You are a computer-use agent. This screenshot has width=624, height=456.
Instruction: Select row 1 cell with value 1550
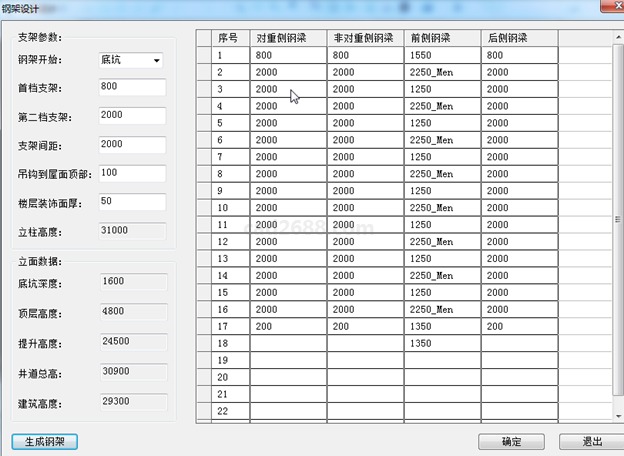(442, 56)
